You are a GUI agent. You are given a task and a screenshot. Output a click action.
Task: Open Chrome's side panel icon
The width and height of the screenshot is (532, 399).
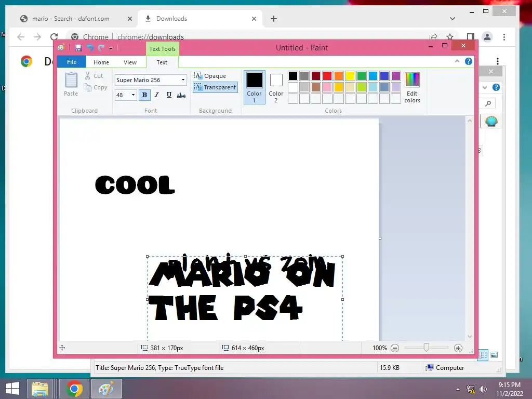tap(471, 37)
